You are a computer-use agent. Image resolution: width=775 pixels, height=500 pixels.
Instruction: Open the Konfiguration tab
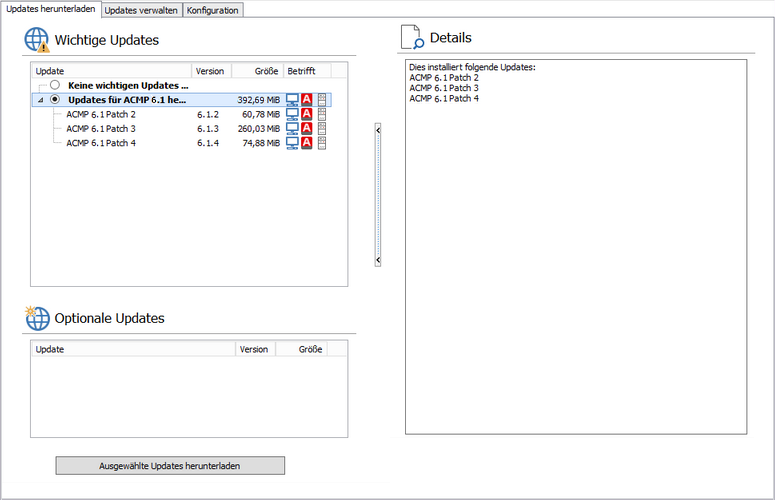point(213,10)
